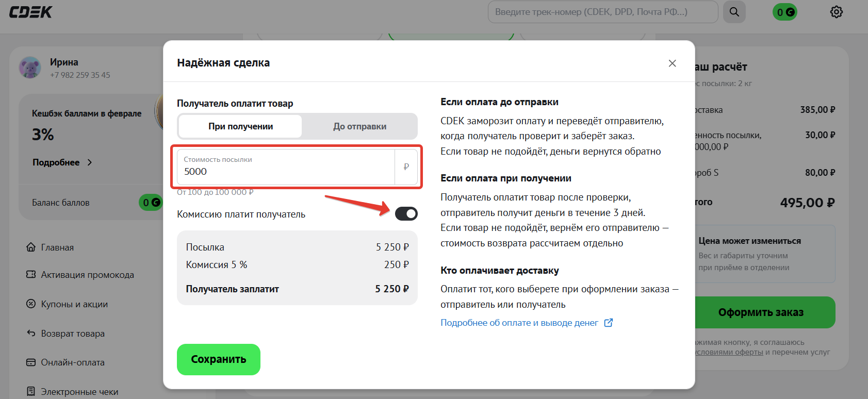
Task: Click the От 100 до 100 000 ₽ hint
Action: [215, 192]
